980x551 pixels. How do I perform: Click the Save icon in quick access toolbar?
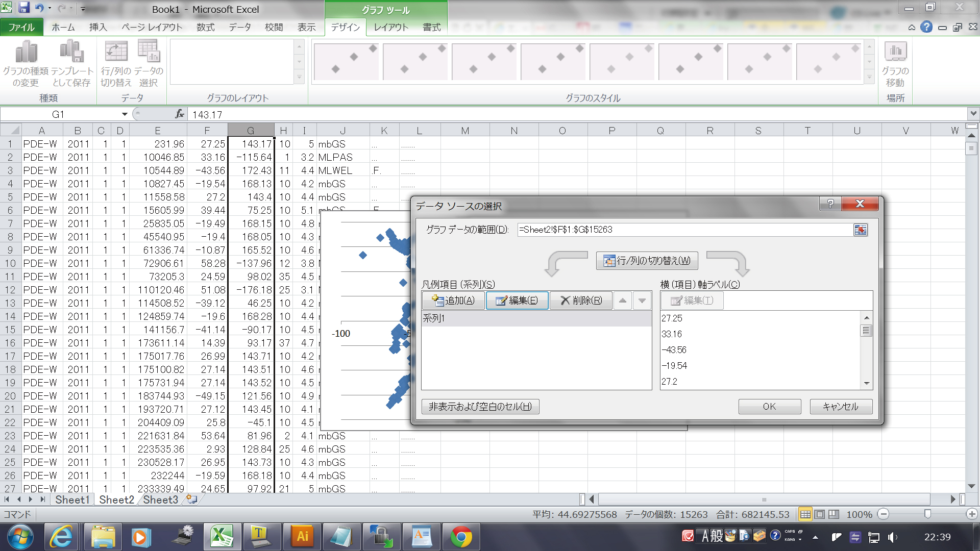point(23,8)
